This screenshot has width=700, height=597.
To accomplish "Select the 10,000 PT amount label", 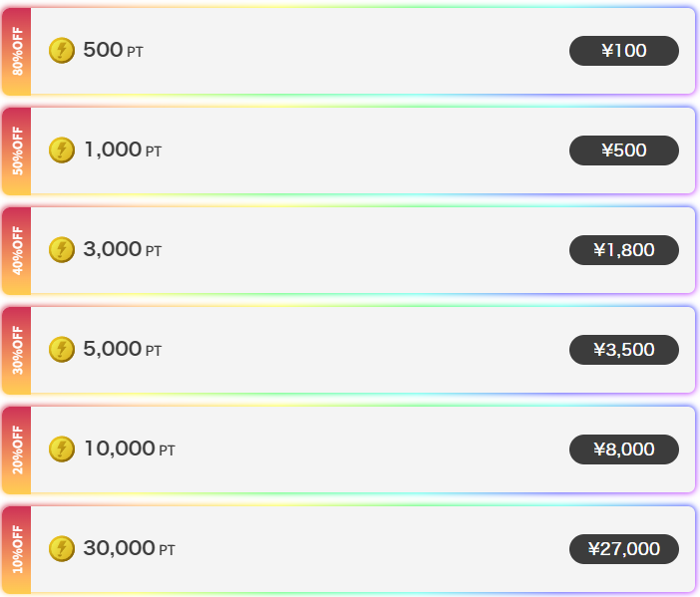I will 130,448.
